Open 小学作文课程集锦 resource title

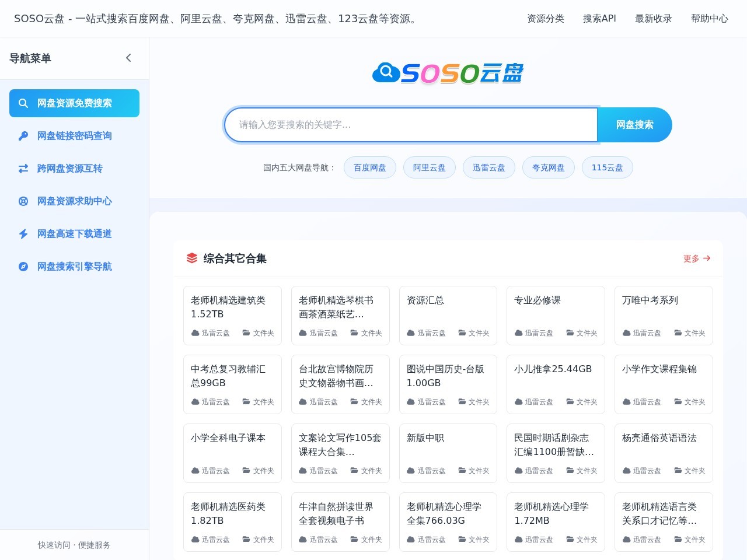pyautogui.click(x=659, y=369)
